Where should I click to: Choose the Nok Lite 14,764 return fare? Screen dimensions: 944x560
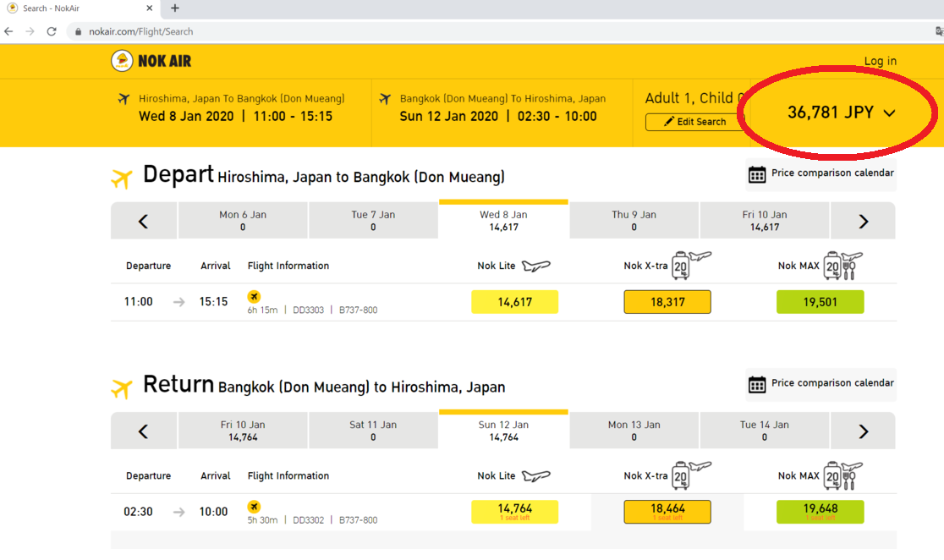515,512
